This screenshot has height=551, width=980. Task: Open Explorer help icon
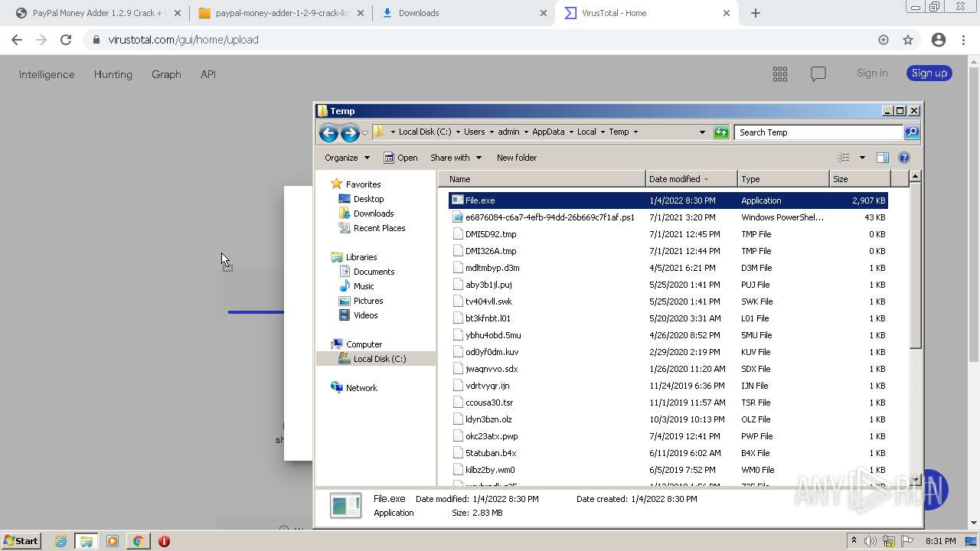click(x=904, y=158)
